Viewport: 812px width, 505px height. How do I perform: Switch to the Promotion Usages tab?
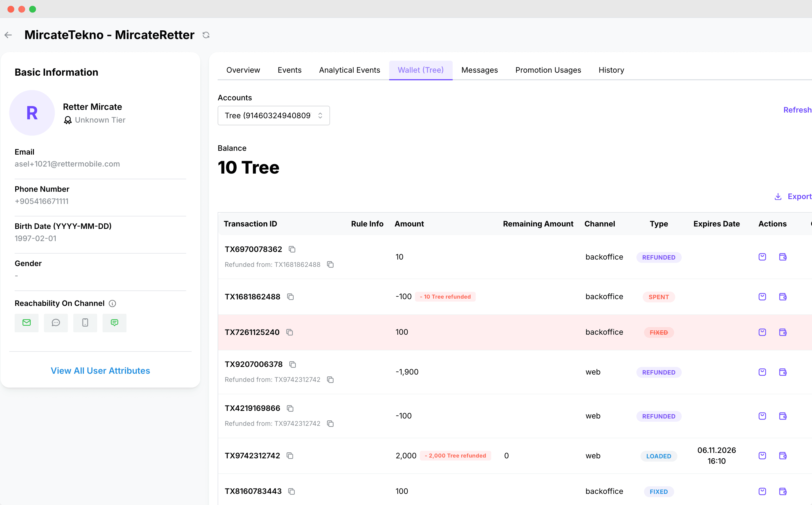(x=548, y=70)
